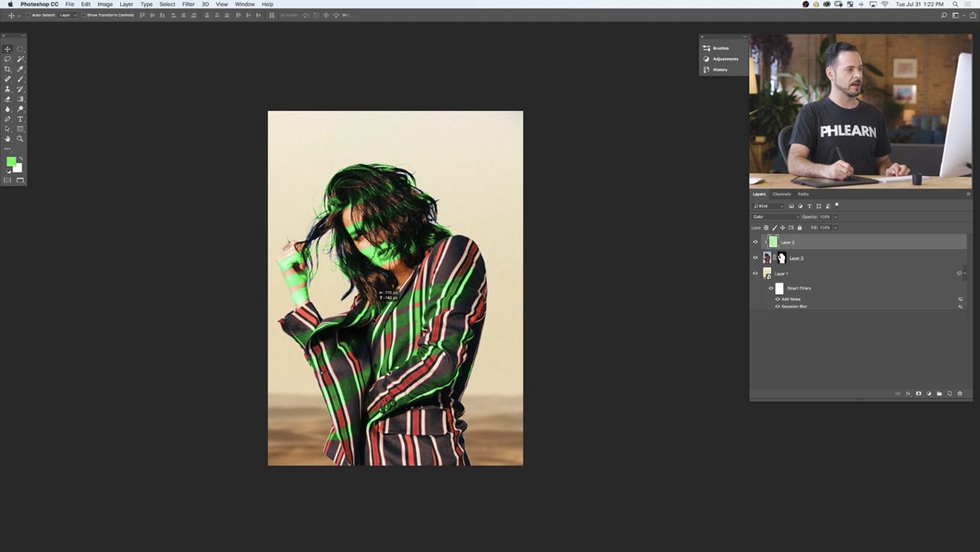
Task: Select the History Brush tool
Action: point(20,88)
